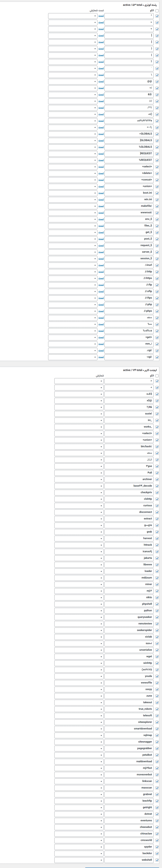The width and height of the screenshot is (162, 868).
Task: Click the test count field in the +get+ row
Action: tap(73, 337)
